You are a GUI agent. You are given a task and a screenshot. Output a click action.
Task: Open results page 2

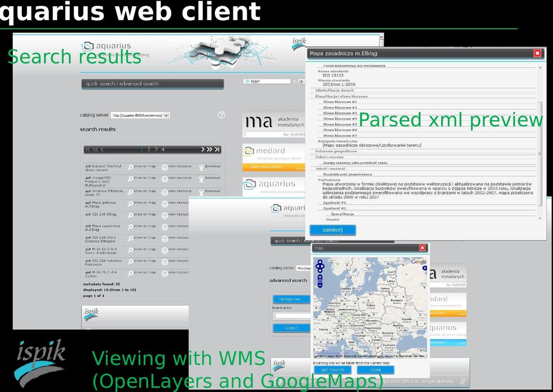pyautogui.click(x=149, y=150)
